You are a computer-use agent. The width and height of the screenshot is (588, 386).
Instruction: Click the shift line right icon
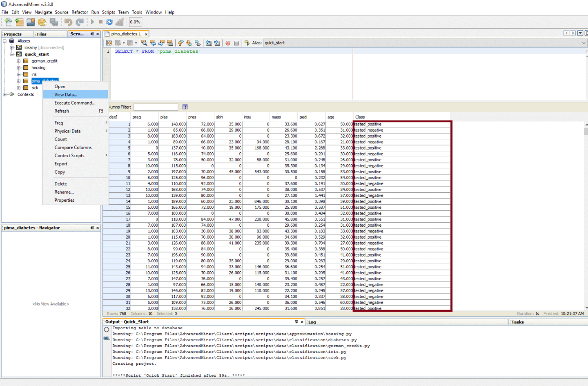(217, 43)
